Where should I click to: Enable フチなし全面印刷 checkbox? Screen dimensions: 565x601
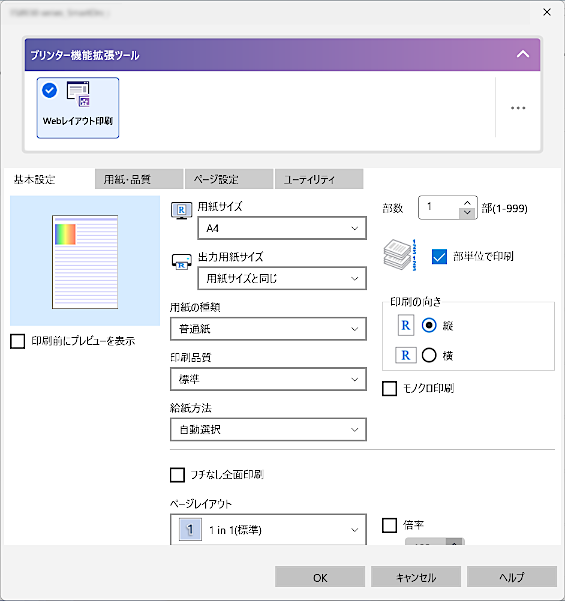[177, 475]
